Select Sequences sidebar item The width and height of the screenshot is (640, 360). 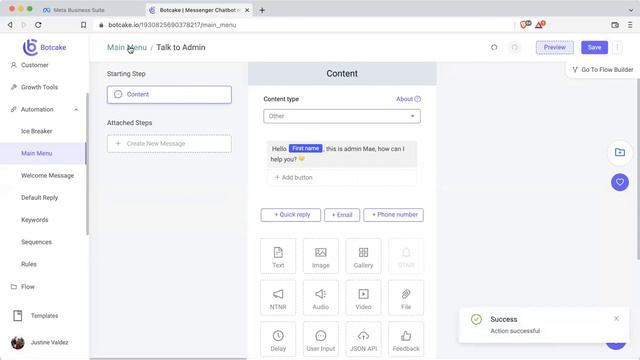36,242
